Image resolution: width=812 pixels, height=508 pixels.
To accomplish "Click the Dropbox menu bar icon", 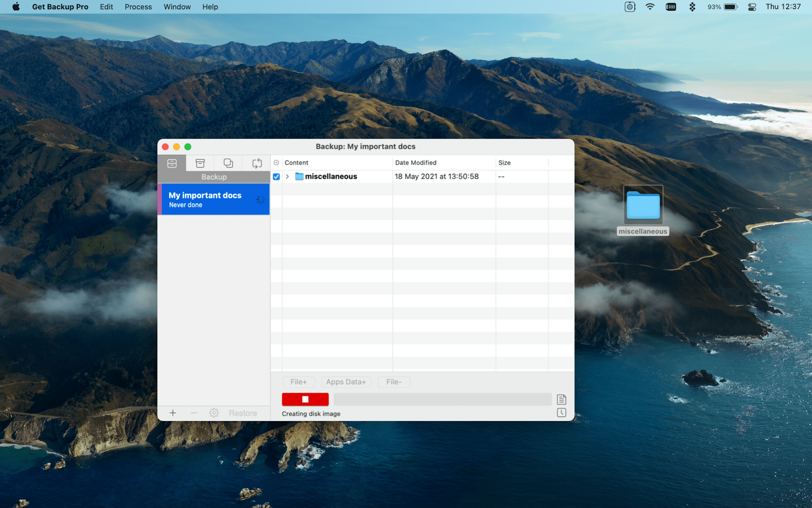I will point(692,7).
